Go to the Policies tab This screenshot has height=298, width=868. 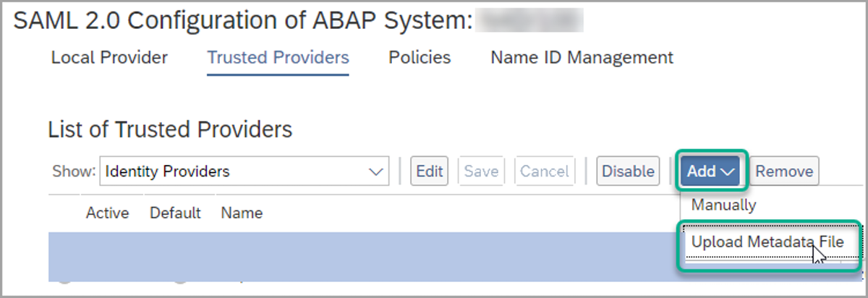420,57
